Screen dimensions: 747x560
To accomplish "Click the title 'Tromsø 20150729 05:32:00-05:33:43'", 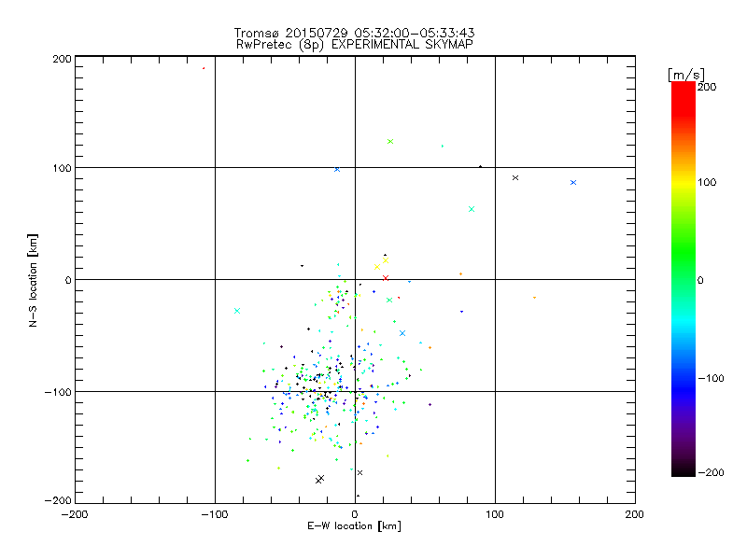I will [x=354, y=33].
